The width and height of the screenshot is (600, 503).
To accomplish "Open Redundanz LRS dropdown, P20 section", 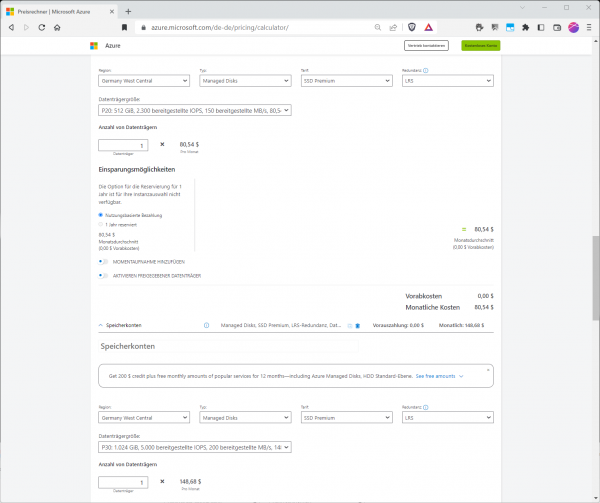I will [448, 81].
